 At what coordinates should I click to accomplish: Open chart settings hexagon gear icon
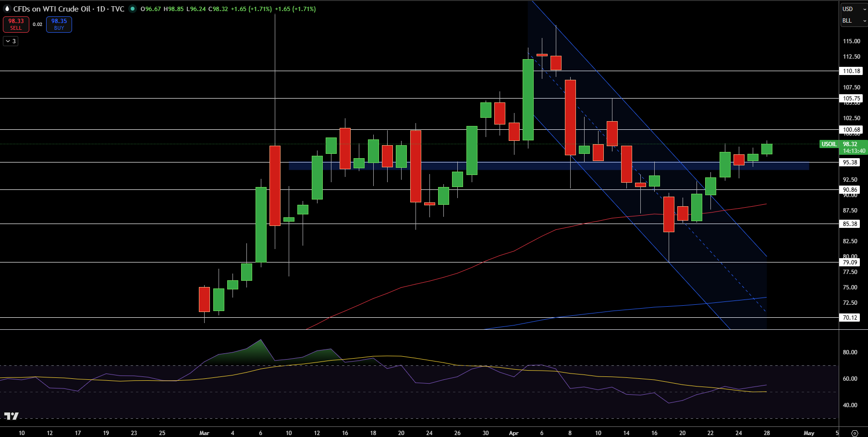tap(855, 433)
